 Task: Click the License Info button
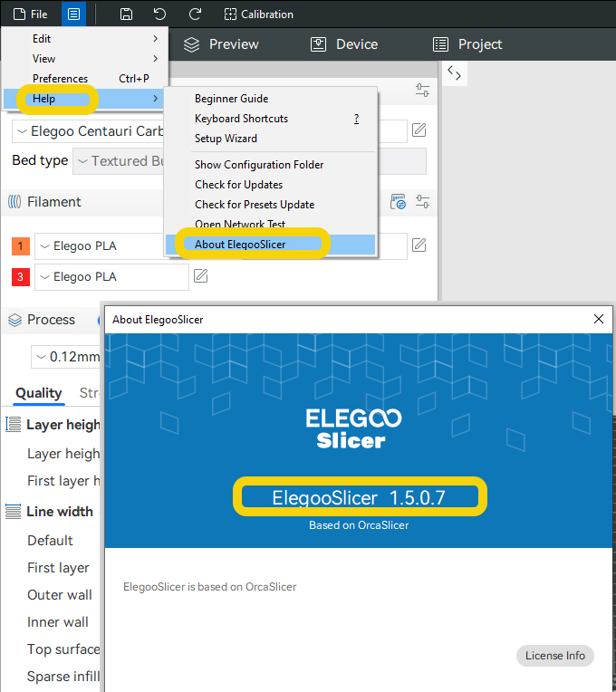pos(555,656)
